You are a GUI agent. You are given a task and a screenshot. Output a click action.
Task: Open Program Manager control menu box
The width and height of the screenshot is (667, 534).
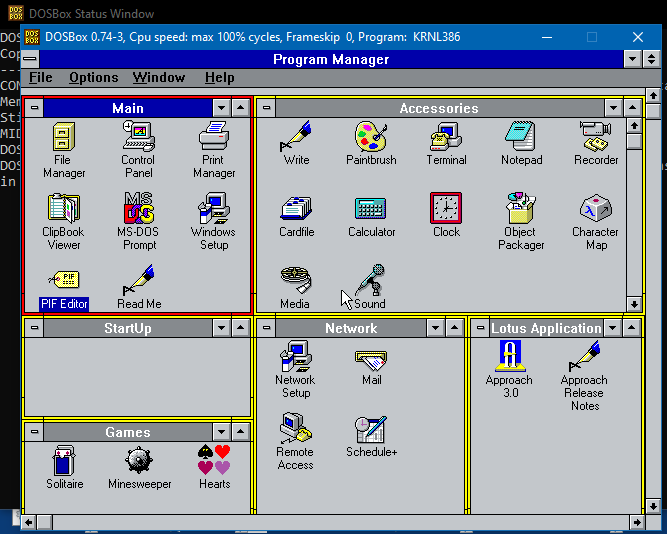pos(30,59)
